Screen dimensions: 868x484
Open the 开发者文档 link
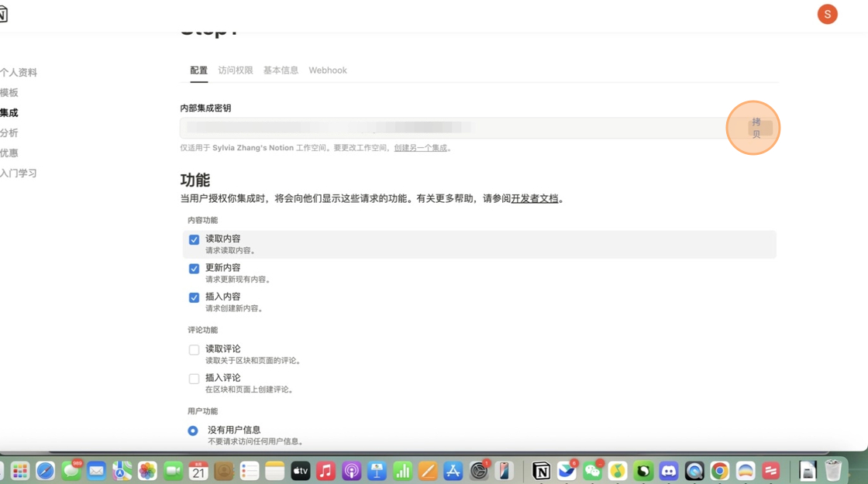[x=534, y=198]
